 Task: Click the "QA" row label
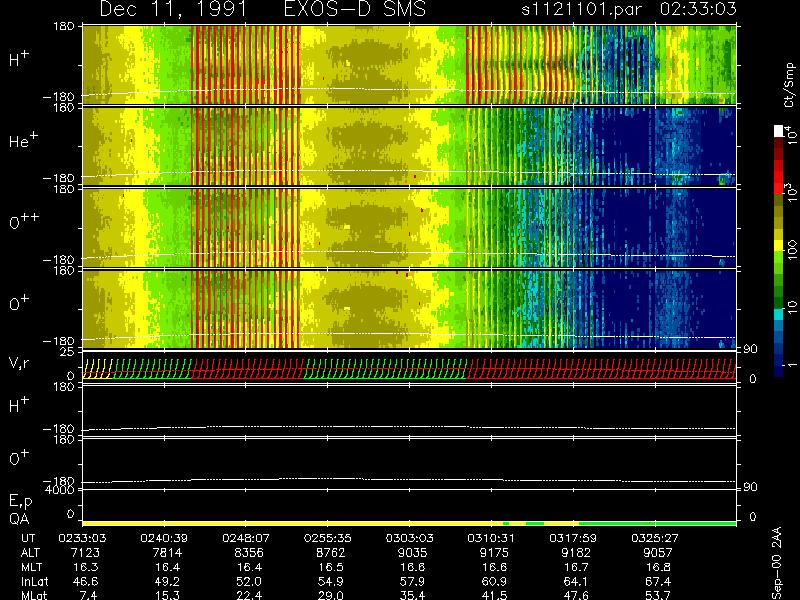19,519
